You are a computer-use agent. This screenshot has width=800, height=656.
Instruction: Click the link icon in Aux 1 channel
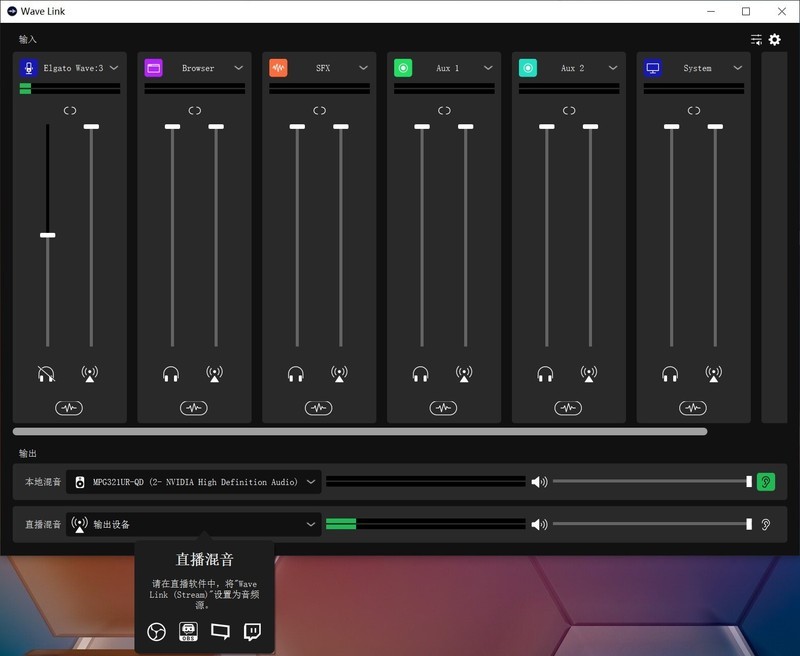coord(444,110)
